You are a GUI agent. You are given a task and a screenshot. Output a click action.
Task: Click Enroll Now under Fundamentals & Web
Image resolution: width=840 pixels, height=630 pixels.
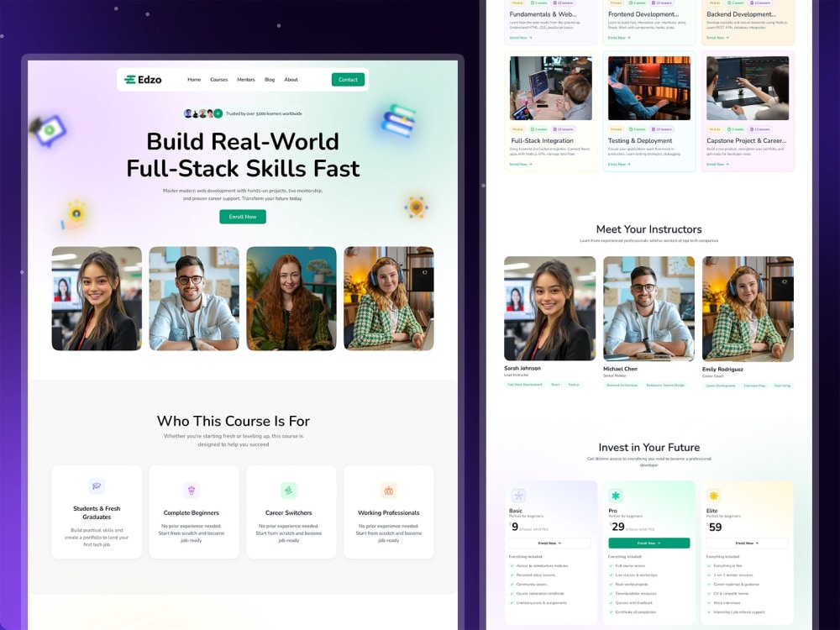pos(520,38)
